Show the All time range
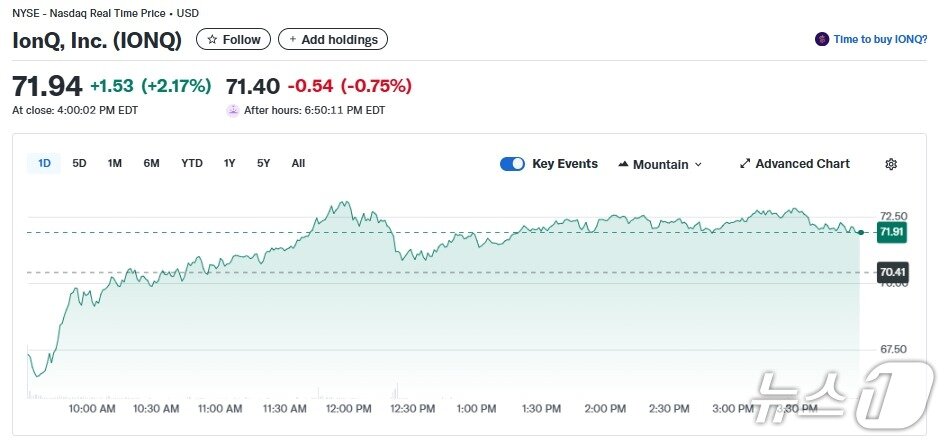This screenshot has height=443, width=948. (298, 163)
